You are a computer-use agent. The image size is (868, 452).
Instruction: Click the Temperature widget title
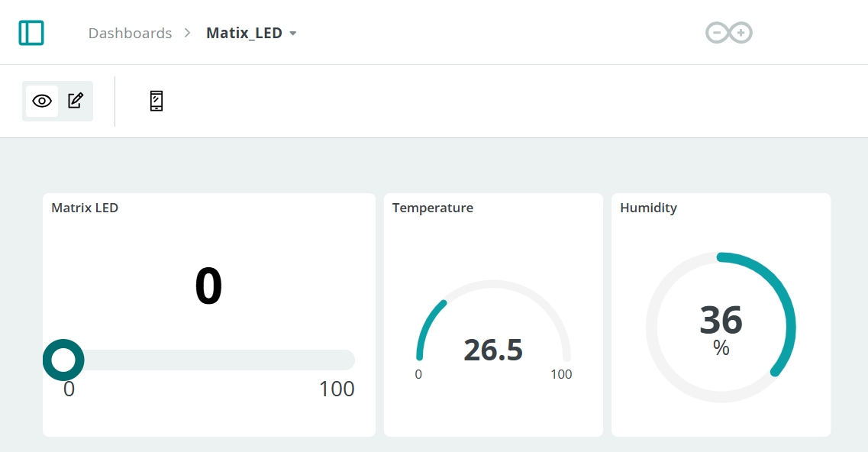point(433,208)
